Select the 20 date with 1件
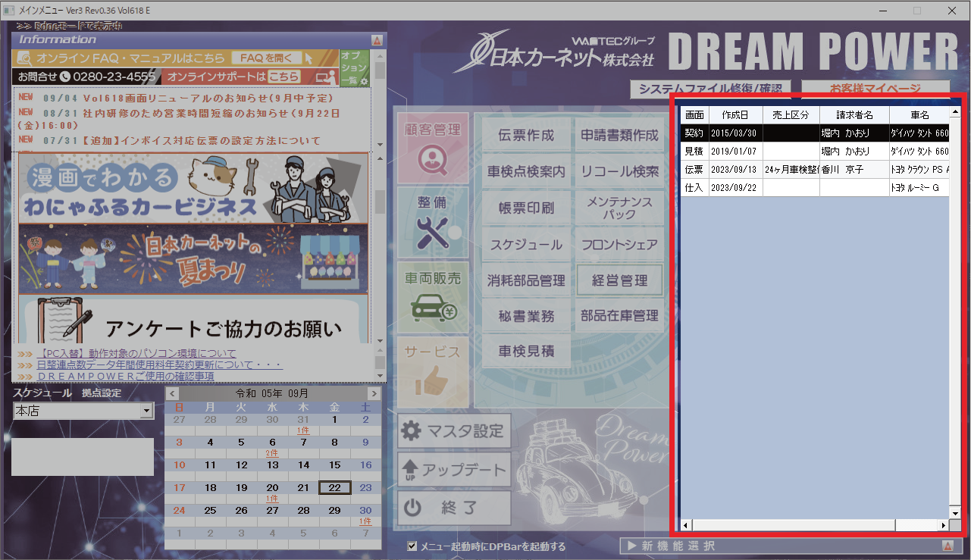Viewport: 971px width, 560px height. [272, 487]
